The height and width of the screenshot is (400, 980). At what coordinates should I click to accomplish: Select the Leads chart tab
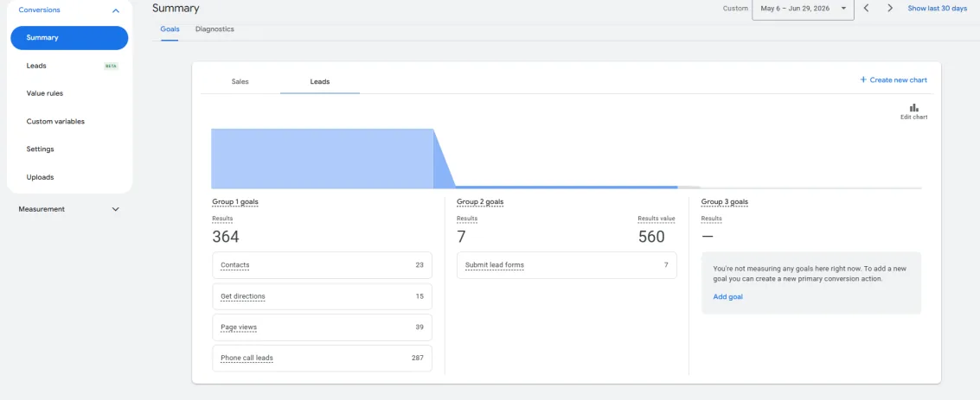pyautogui.click(x=319, y=82)
